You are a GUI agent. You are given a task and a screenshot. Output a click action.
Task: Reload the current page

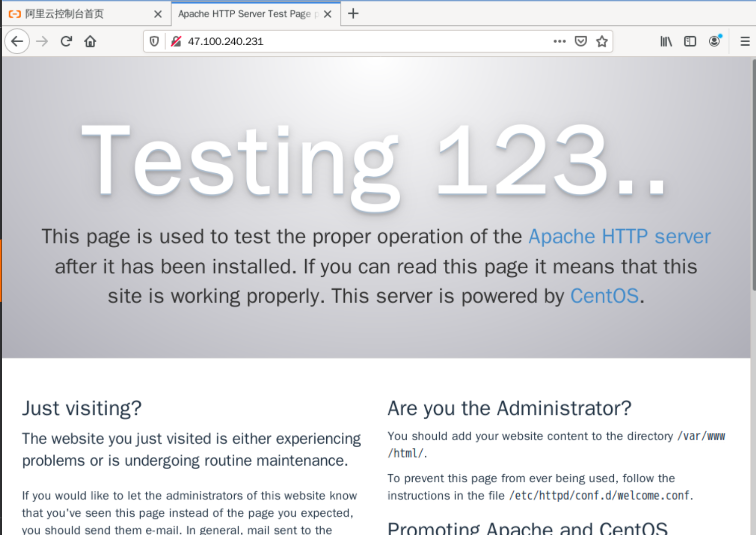(66, 41)
